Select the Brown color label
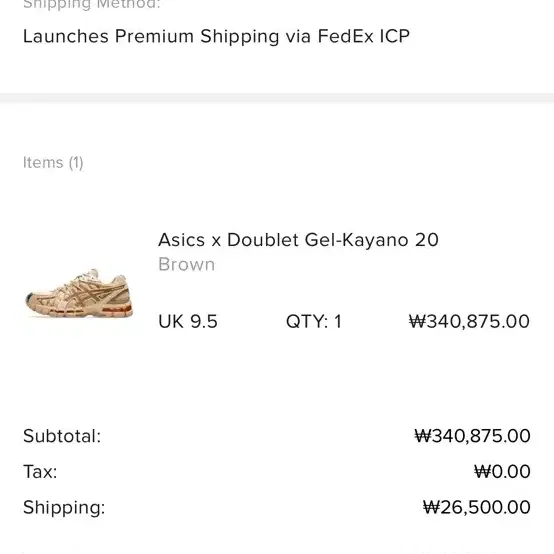Image resolution: width=554 pixels, height=554 pixels. click(187, 264)
